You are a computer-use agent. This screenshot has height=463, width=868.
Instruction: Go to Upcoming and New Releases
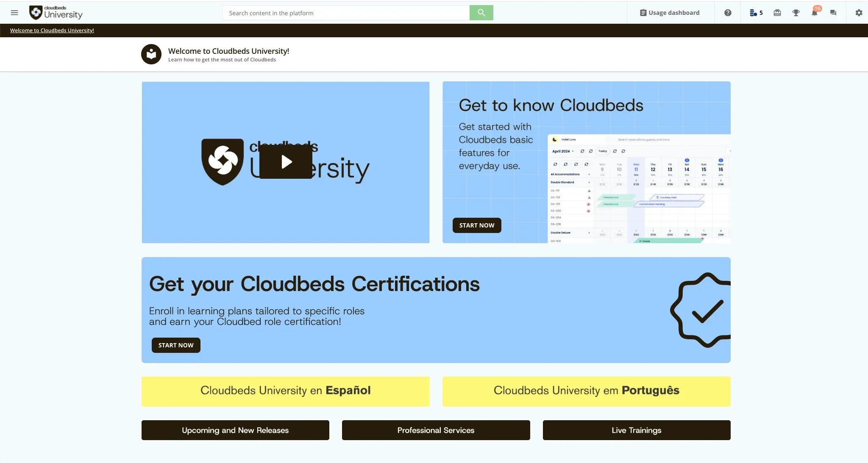tap(235, 430)
